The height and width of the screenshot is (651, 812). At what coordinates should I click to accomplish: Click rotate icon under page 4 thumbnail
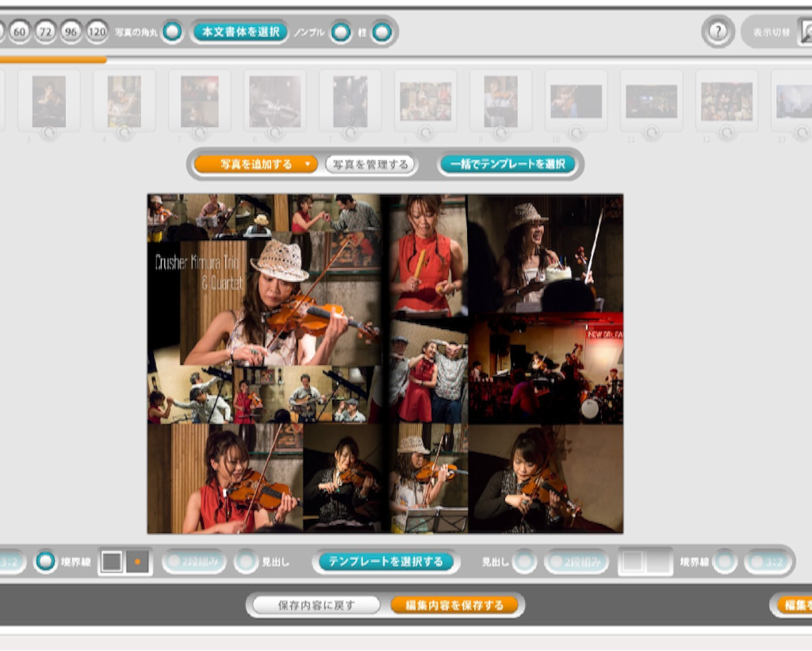124,133
